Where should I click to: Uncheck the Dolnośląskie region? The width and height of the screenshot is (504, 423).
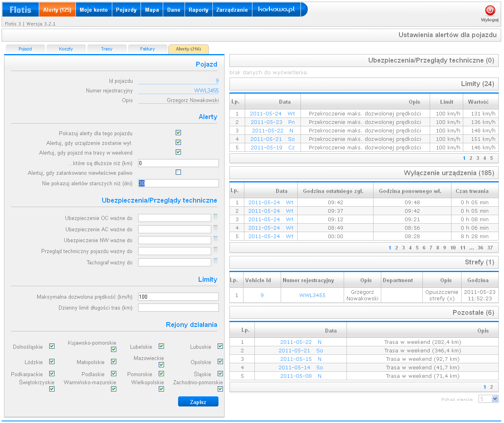[x=52, y=346]
